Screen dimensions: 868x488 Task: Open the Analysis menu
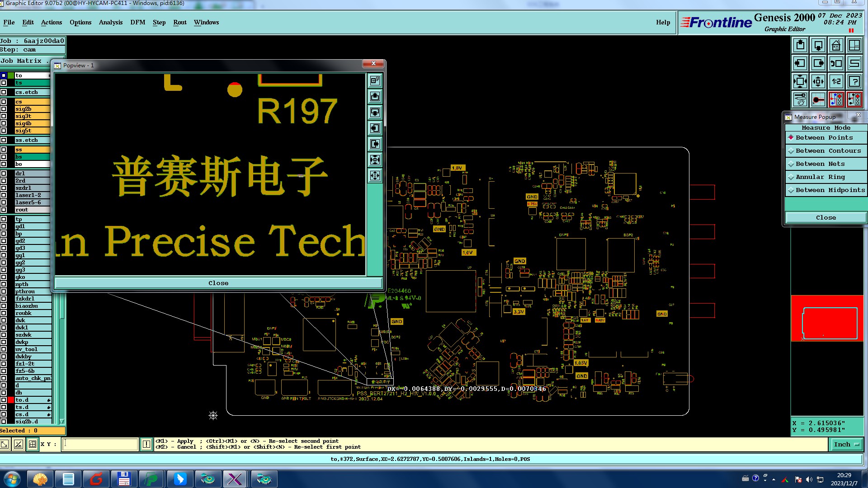click(111, 23)
